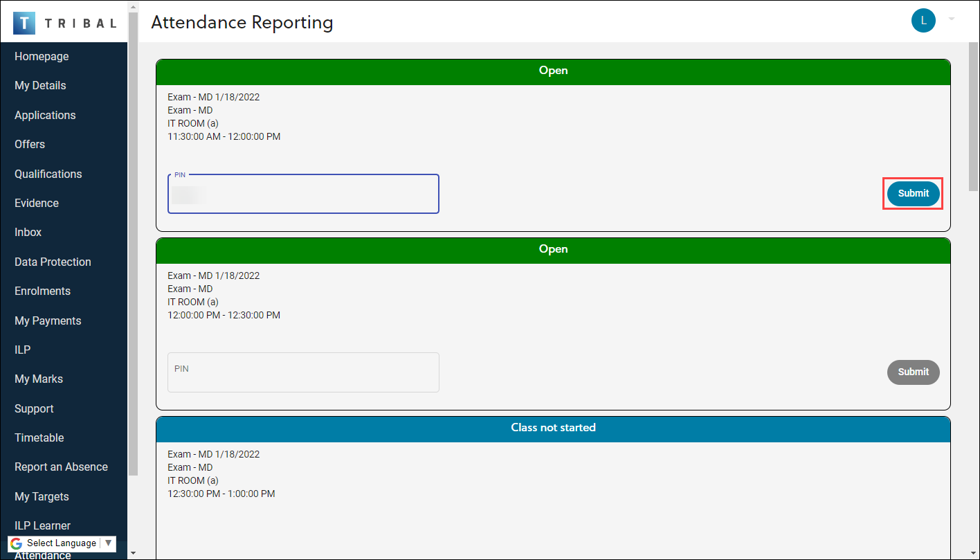Click the greyed Submit button for 12:00 PM class
The image size is (980, 560).
pos(913,372)
